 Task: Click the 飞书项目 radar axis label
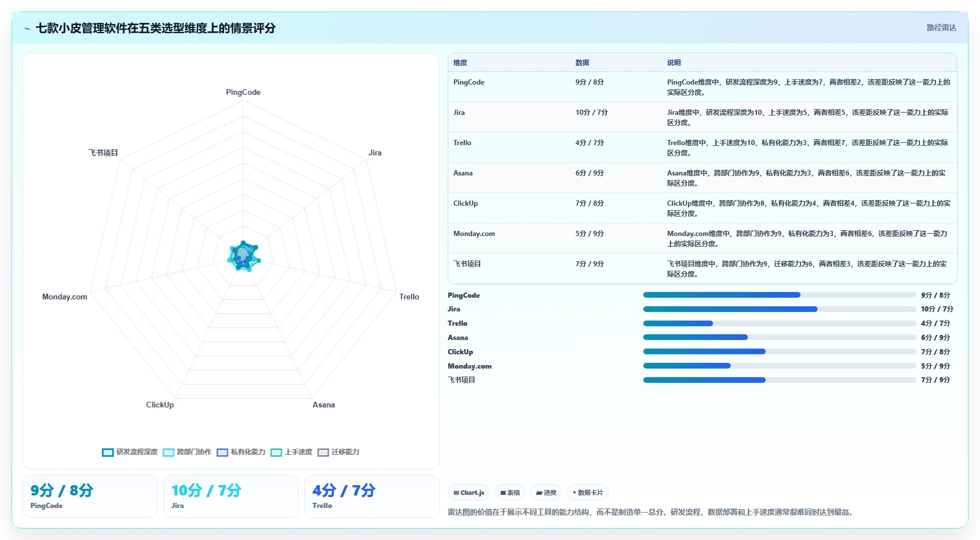103,153
